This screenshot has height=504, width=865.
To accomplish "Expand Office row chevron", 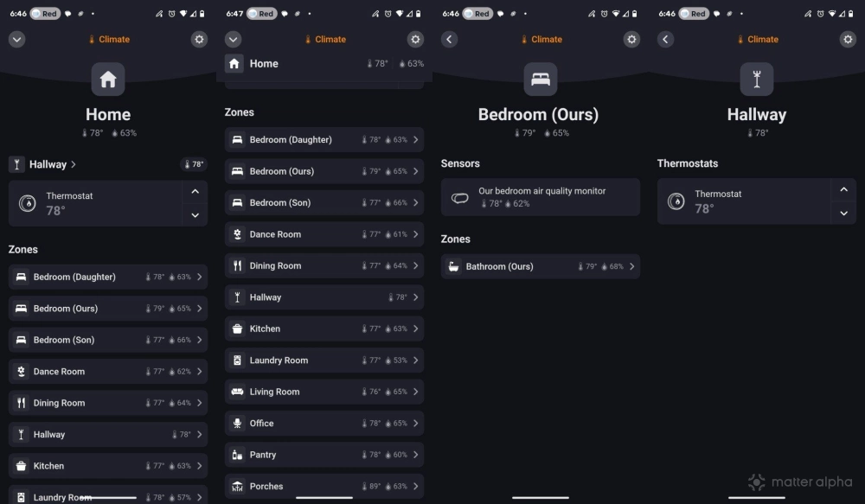I will tap(415, 423).
